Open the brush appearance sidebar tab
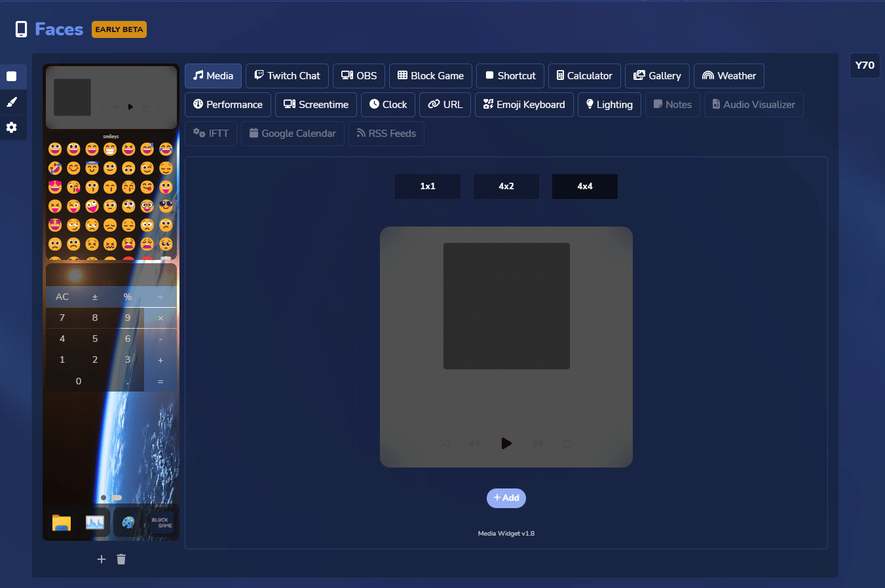The image size is (885, 588). 12,102
